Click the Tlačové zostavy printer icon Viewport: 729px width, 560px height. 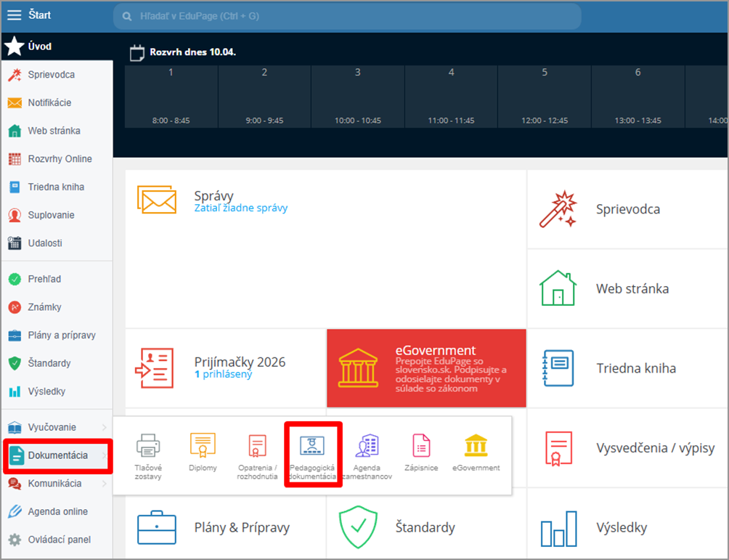(148, 445)
